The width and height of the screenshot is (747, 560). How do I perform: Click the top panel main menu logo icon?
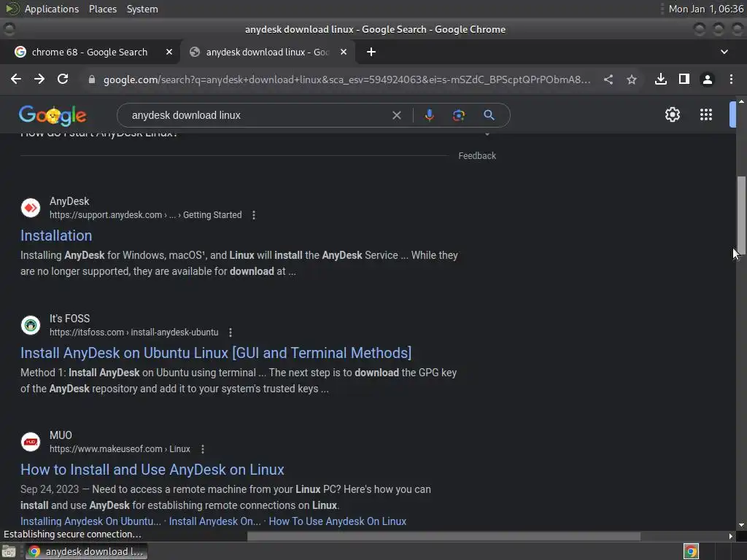click(12, 9)
